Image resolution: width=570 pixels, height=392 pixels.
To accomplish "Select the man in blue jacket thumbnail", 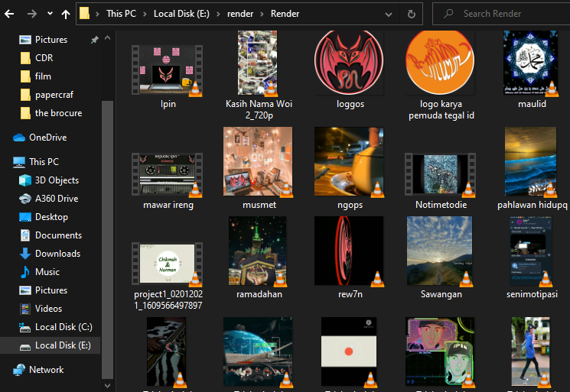I will point(532,352).
